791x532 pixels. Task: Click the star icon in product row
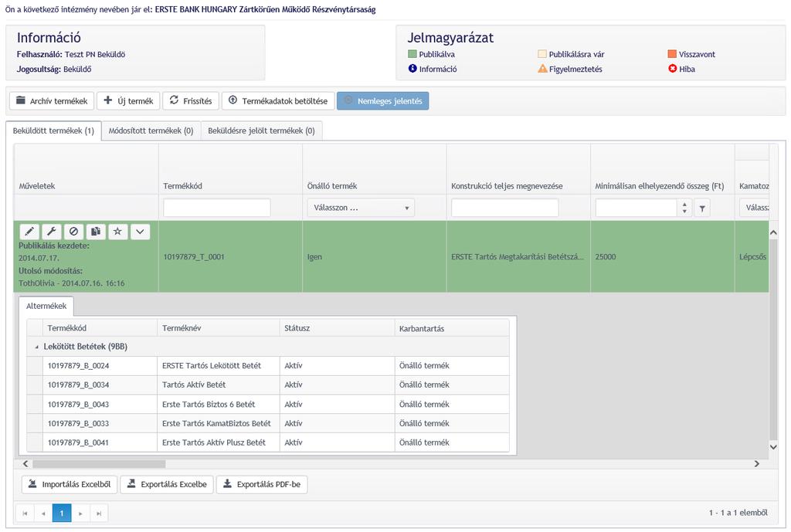click(x=117, y=232)
